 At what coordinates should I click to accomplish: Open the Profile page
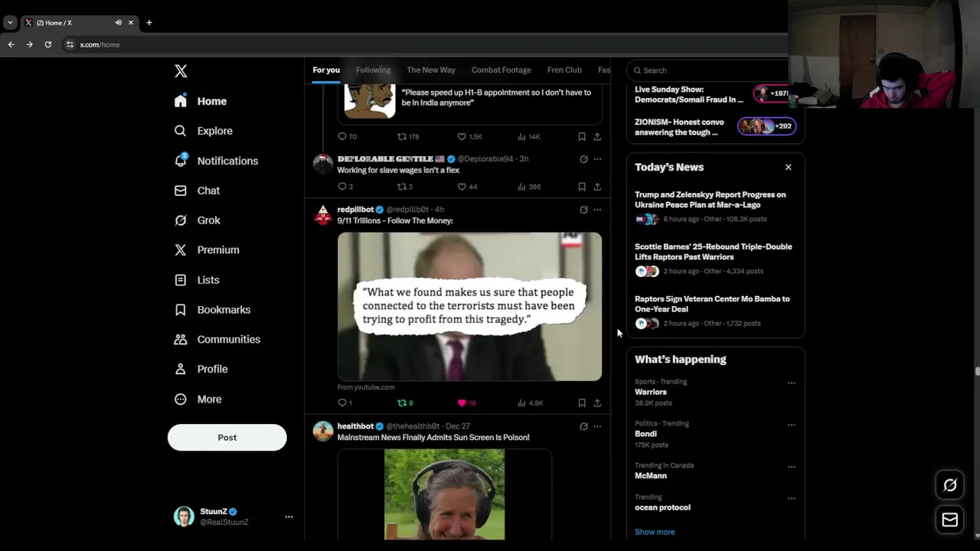(x=201, y=369)
